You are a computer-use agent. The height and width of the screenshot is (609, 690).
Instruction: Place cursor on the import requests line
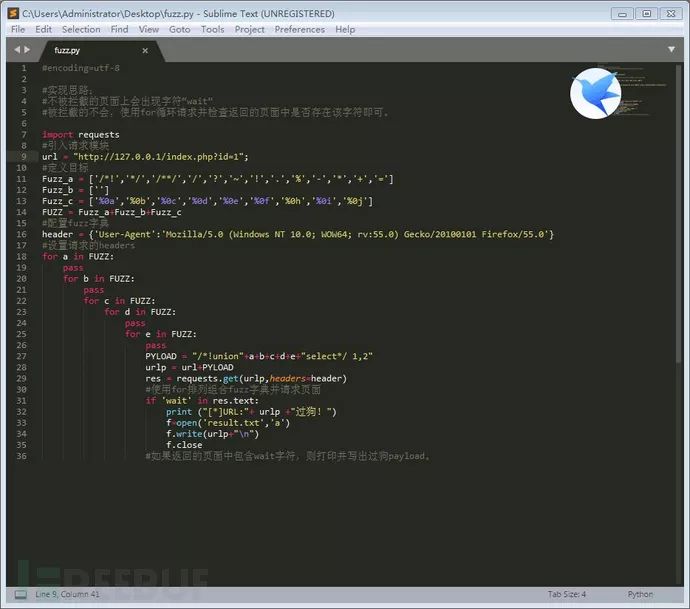click(x=80, y=134)
